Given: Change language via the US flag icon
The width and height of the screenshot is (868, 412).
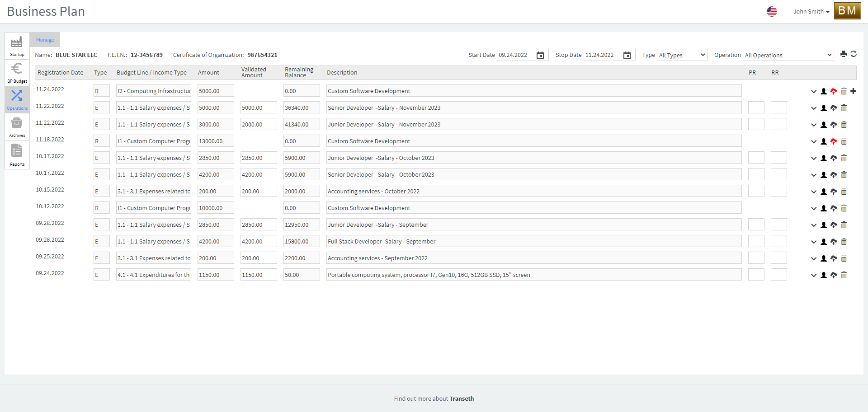Looking at the screenshot, I should pyautogui.click(x=772, y=11).
